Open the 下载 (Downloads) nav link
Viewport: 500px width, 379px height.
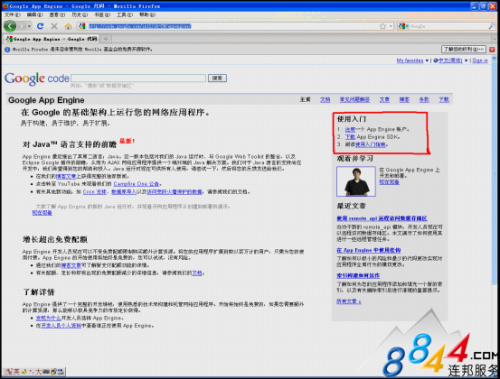pyautogui.click(x=444, y=99)
